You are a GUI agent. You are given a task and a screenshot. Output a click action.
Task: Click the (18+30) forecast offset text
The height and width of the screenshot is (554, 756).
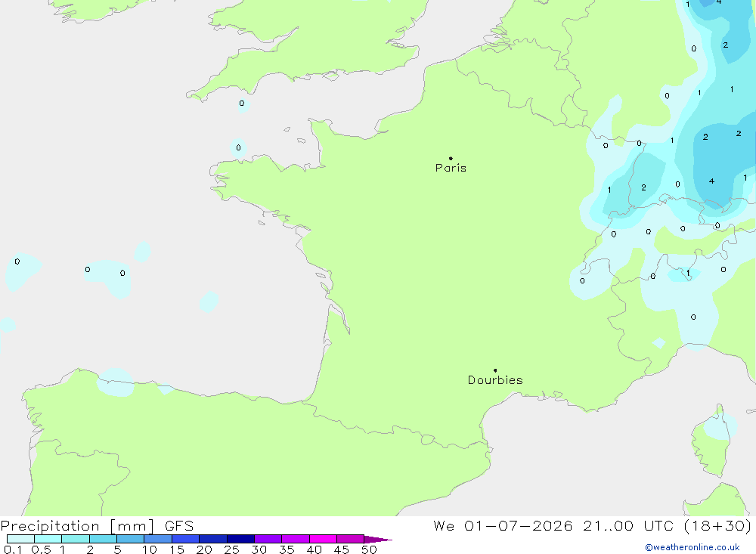[717, 525]
